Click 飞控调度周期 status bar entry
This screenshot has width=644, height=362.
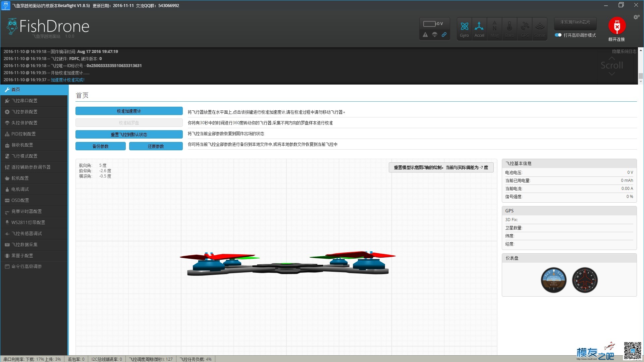point(151,359)
